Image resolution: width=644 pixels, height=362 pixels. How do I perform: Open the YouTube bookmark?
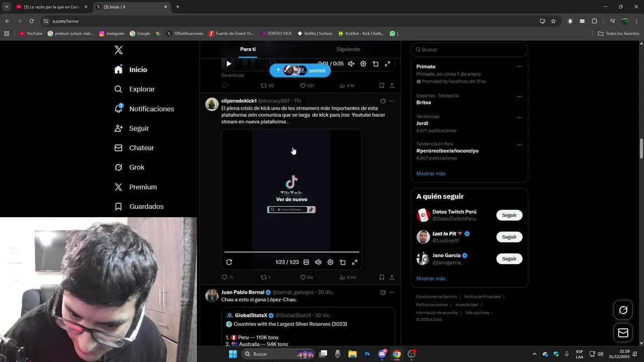31,34
